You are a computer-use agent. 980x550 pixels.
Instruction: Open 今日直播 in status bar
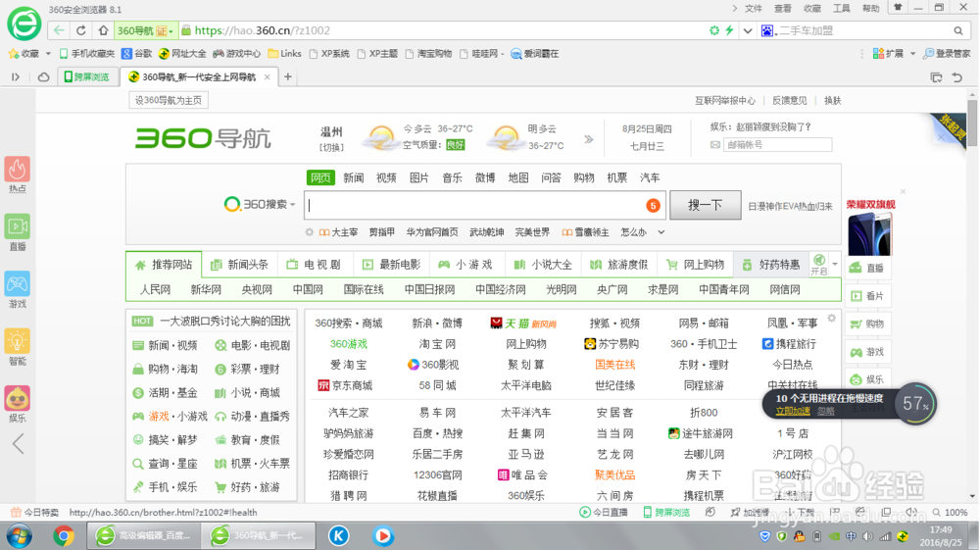point(604,512)
